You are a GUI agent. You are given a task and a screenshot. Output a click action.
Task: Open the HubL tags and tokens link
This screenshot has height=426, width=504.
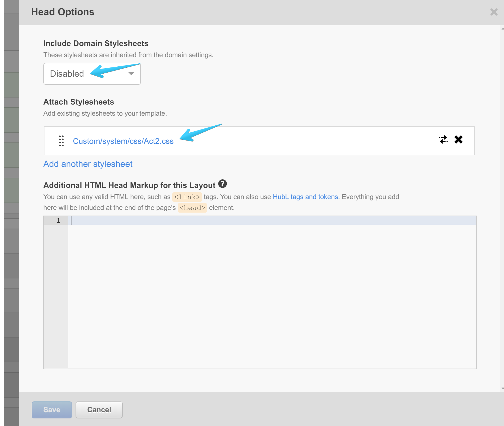[x=305, y=197]
